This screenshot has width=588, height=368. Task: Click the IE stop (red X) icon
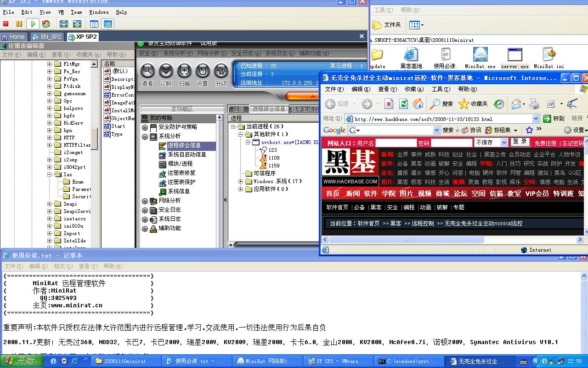(389, 104)
